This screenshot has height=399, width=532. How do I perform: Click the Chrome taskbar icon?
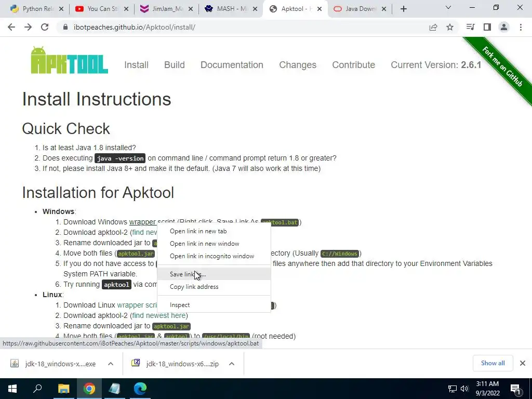point(89,389)
